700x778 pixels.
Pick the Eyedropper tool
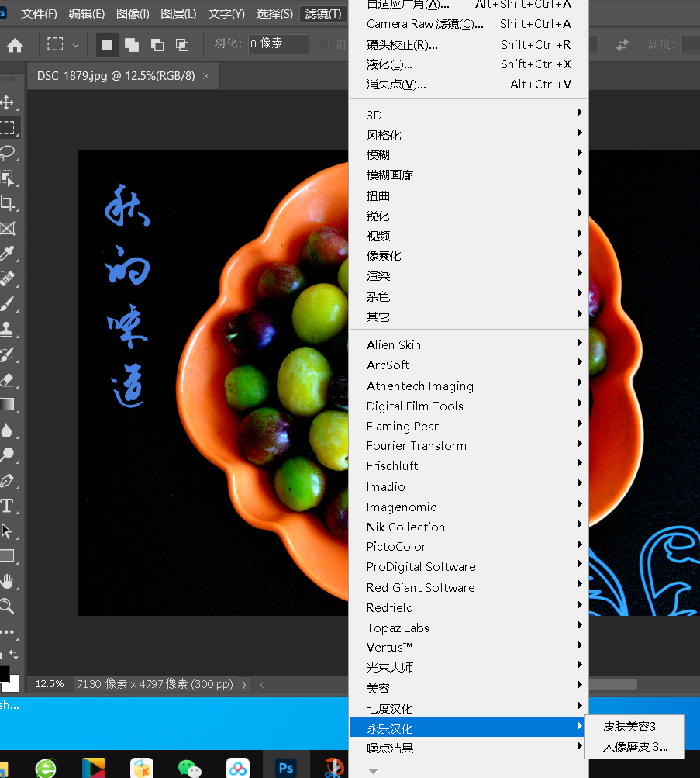click(x=7, y=254)
